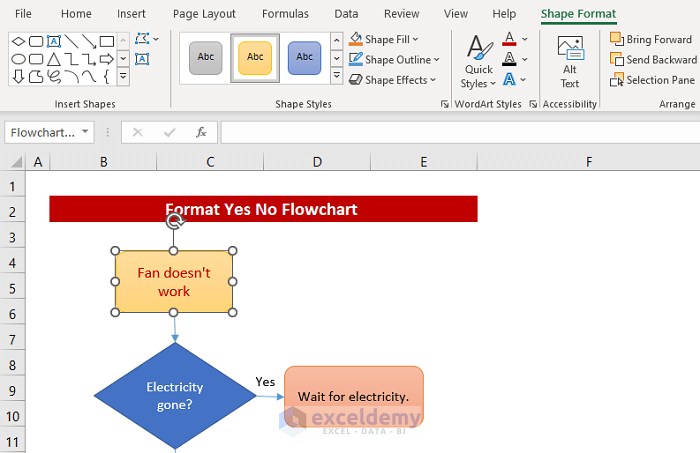
Task: Select the down block arrow shape
Action: point(18,76)
